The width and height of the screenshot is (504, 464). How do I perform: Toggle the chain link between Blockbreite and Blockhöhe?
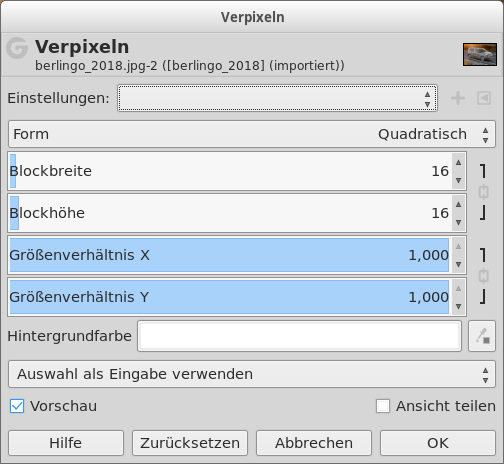point(483,192)
